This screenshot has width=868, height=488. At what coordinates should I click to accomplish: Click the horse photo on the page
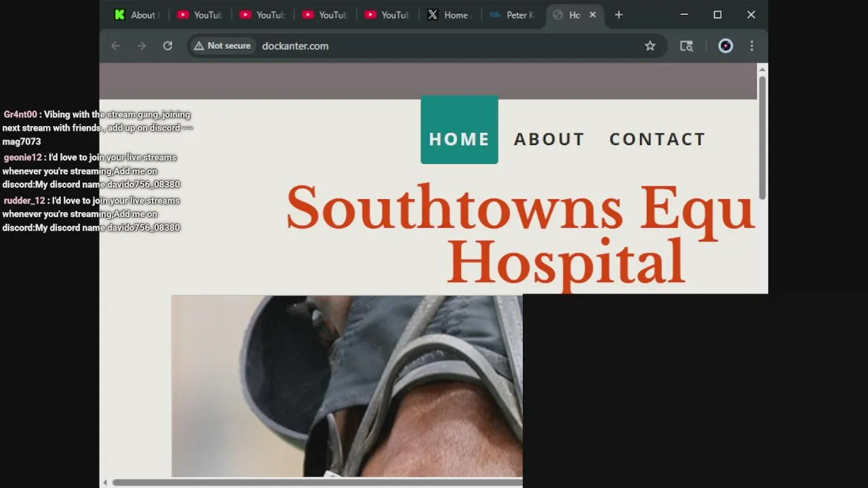point(347,386)
